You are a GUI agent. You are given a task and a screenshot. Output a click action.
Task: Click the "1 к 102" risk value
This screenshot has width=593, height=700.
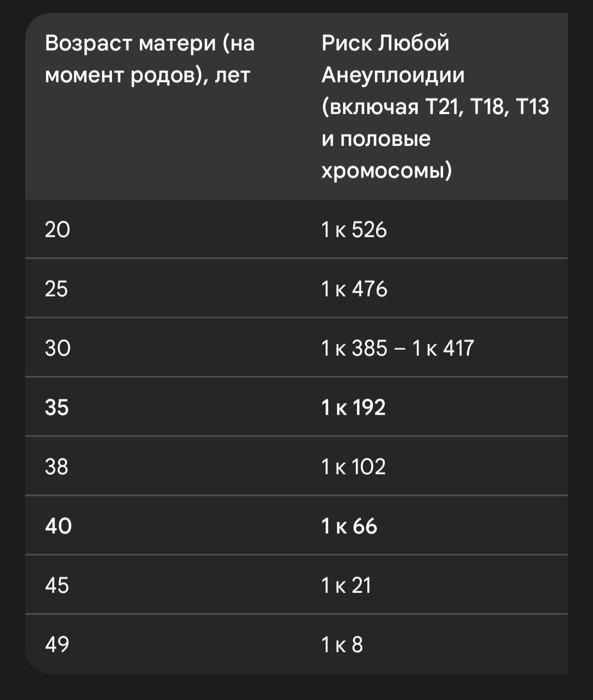(x=354, y=467)
